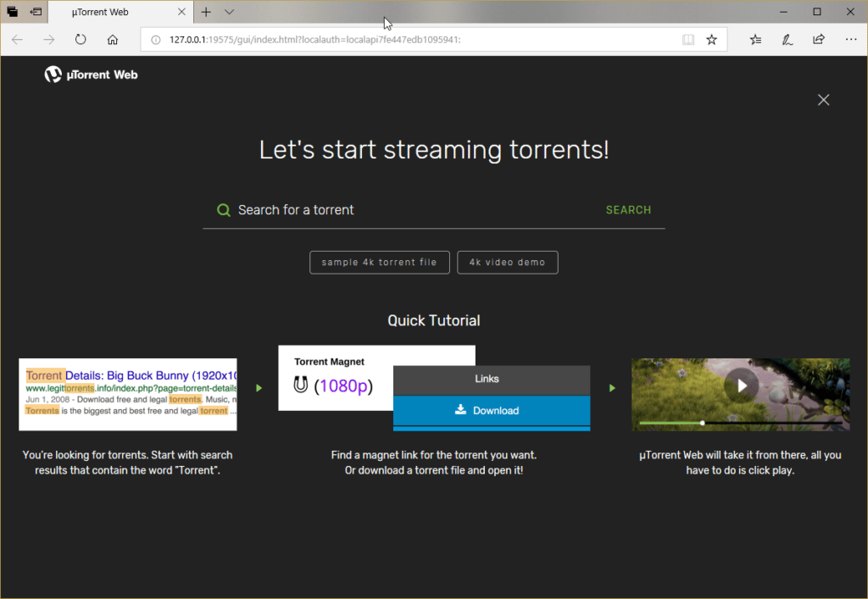Open the Big Buck Bunny search result thumbnail

pos(128,394)
